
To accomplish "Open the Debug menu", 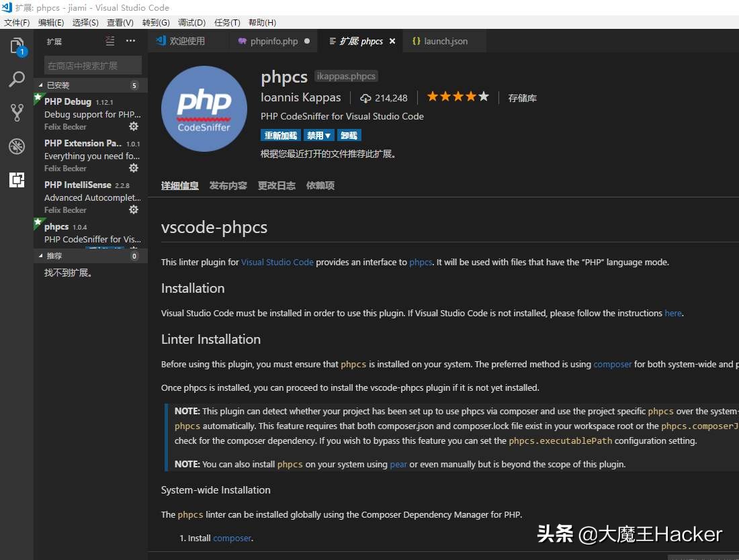I will click(x=192, y=22).
